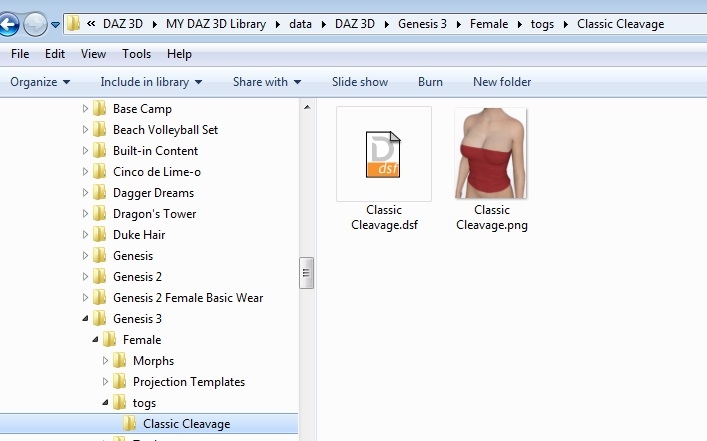Collapse the togs tree node
This screenshot has height=441, width=707.
coord(105,403)
